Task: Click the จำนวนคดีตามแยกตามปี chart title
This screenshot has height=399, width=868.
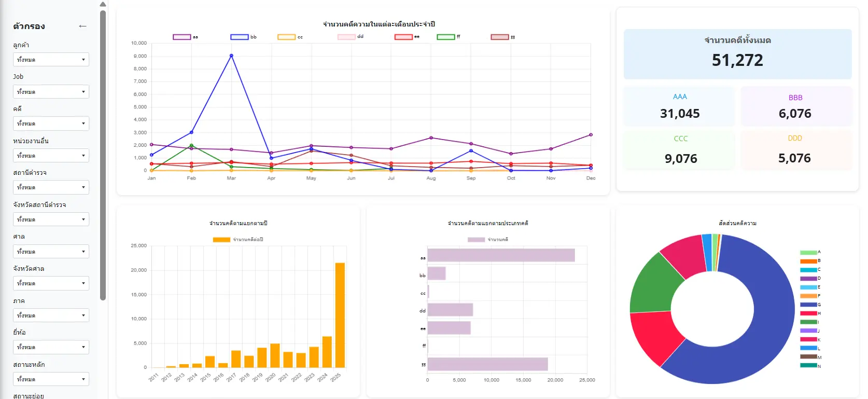Action: 238,223
